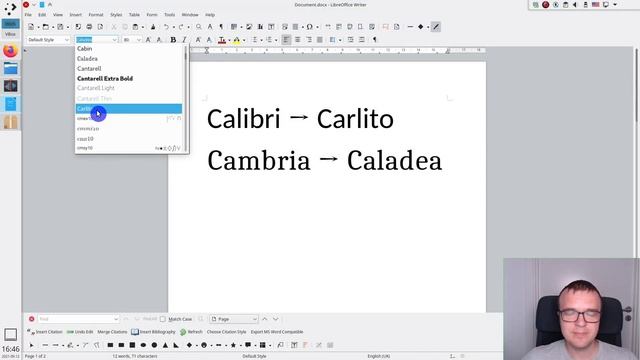Image resolution: width=640 pixels, height=360 pixels.
Task: Choose the Select arrow drawing tool
Action: [31, 345]
